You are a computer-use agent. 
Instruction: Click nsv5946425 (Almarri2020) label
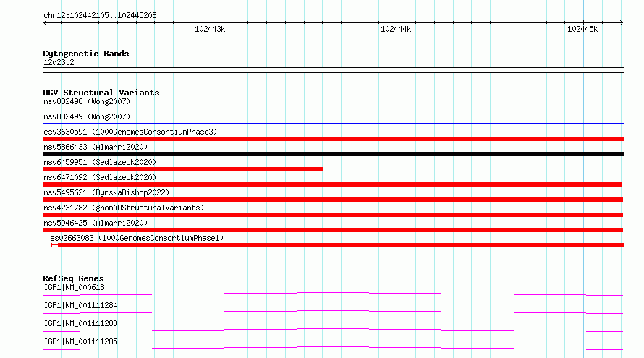[x=96, y=223]
